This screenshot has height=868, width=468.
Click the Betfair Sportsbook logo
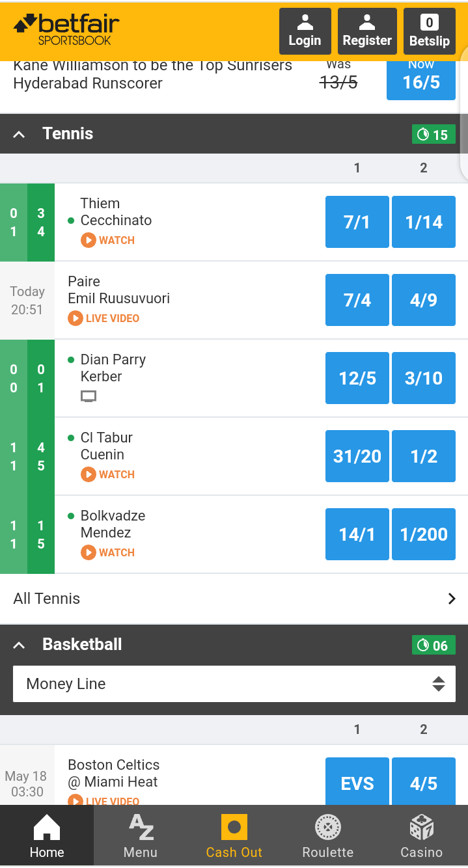pyautogui.click(x=66, y=29)
